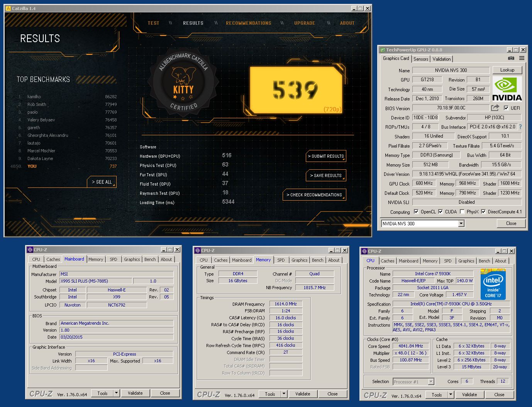This screenshot has height=407, width=532.
Task: Toggle the DirectCompute 4.1 checkbox
Action: 483,211
